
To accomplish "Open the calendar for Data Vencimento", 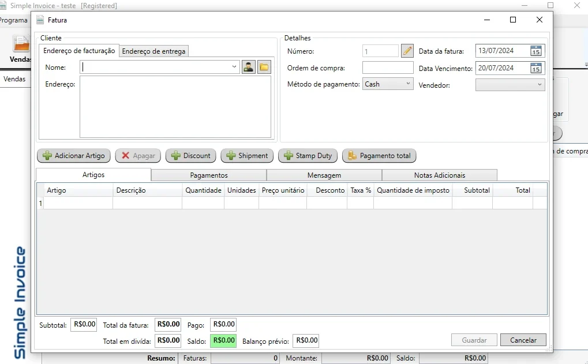I will (536, 68).
